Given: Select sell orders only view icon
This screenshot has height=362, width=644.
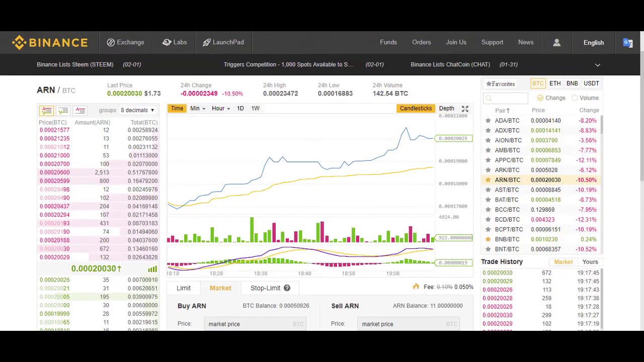Looking at the screenshot, I should pos(80,110).
